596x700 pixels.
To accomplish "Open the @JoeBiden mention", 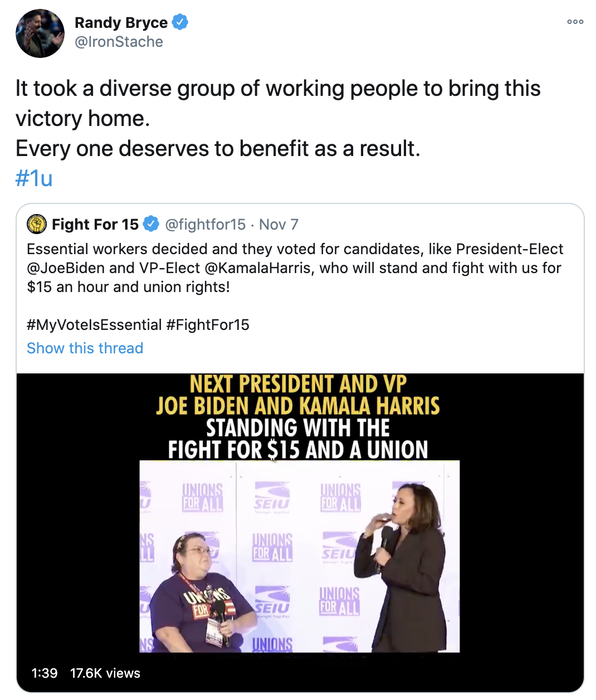I will point(66,268).
